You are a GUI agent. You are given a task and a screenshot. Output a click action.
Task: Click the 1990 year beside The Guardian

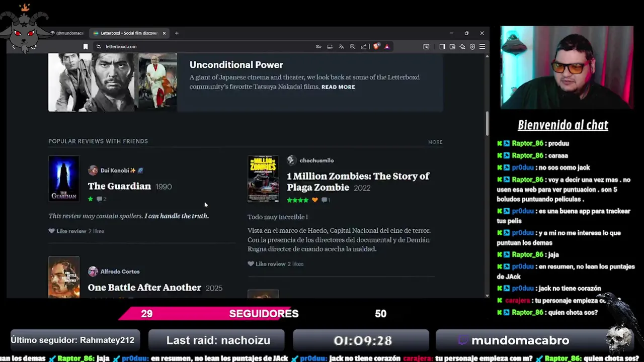164,187
